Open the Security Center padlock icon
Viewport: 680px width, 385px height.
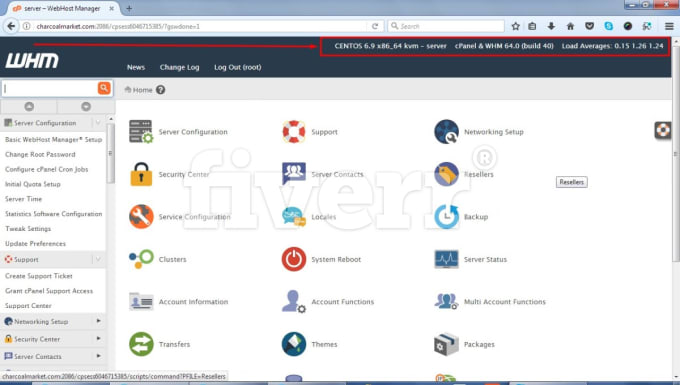pyautogui.click(x=141, y=174)
